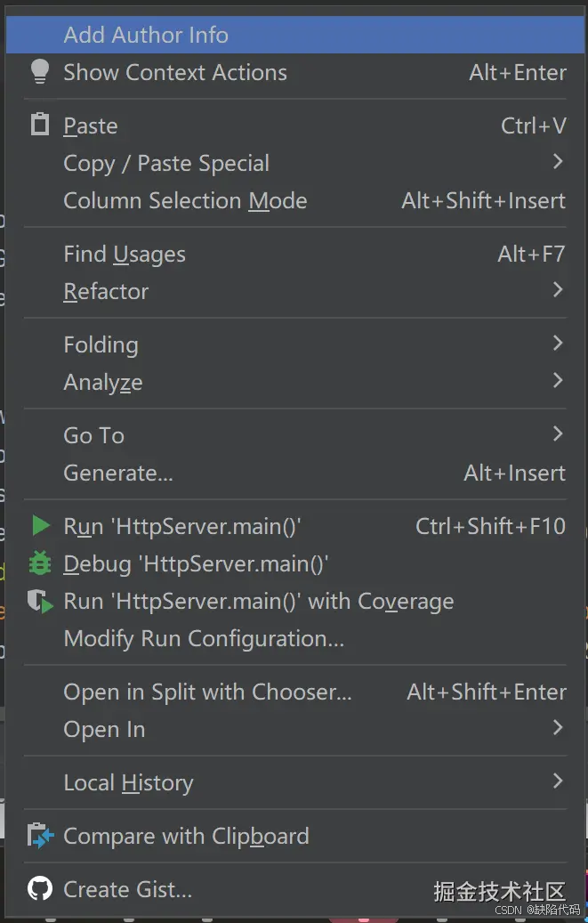
Task: Click the Compare with Clipboard icon
Action: coord(40,836)
